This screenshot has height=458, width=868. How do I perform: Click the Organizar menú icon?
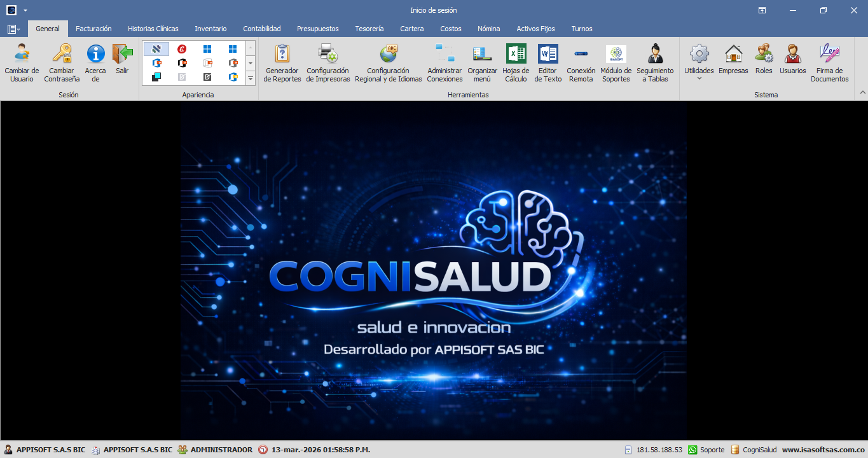click(482, 53)
